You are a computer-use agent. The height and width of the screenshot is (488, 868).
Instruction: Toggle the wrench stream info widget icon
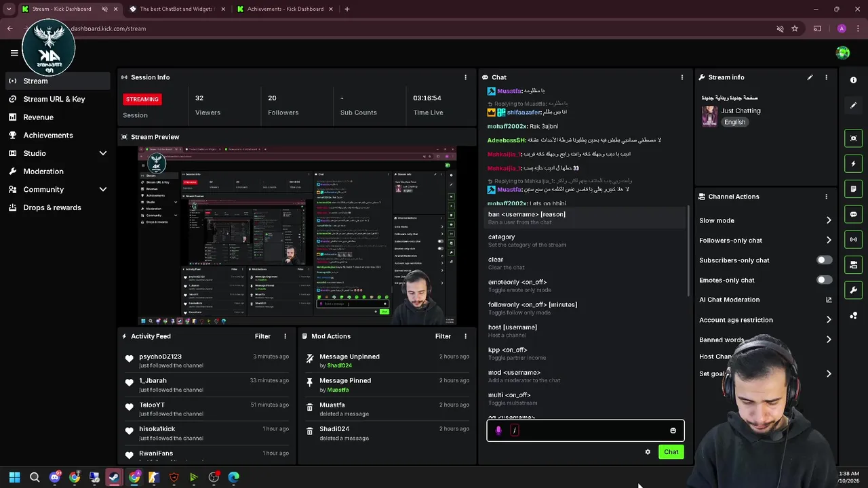coord(853,290)
